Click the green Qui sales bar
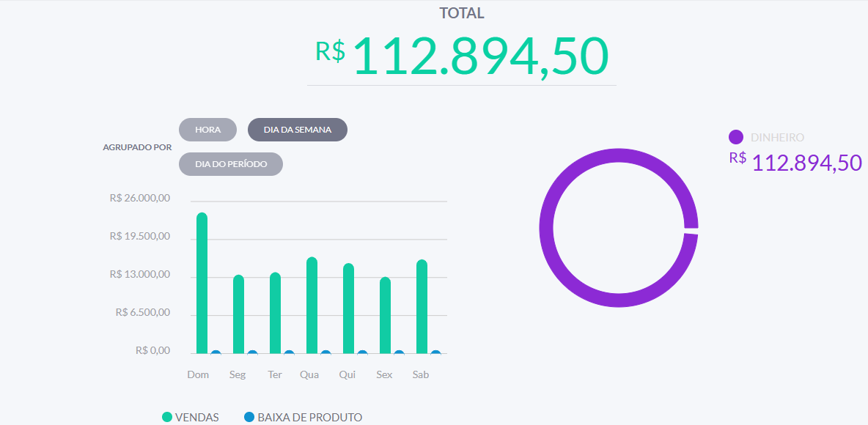The image size is (868, 425). coord(348,308)
